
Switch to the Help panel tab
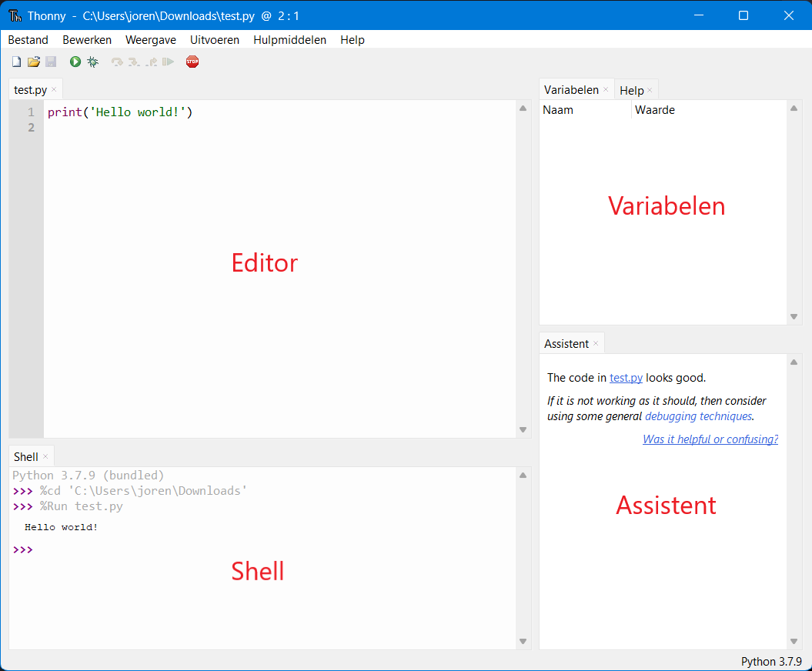pyautogui.click(x=632, y=91)
